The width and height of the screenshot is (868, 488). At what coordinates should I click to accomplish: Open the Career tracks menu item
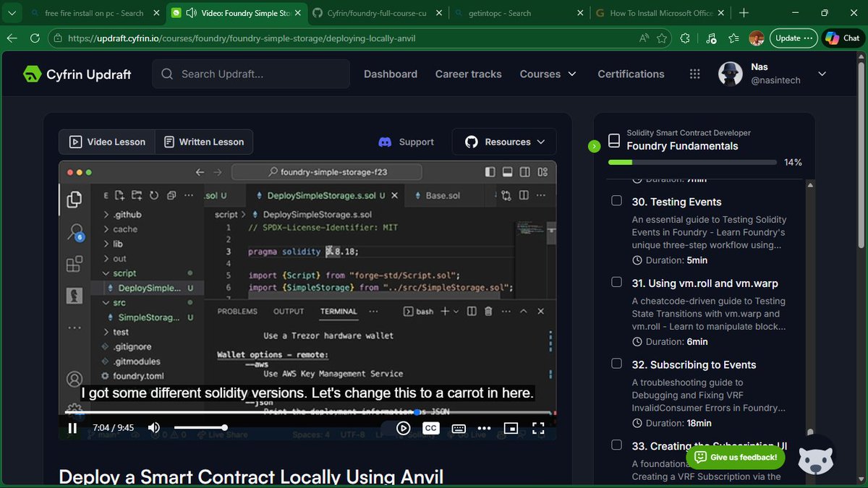pos(469,74)
